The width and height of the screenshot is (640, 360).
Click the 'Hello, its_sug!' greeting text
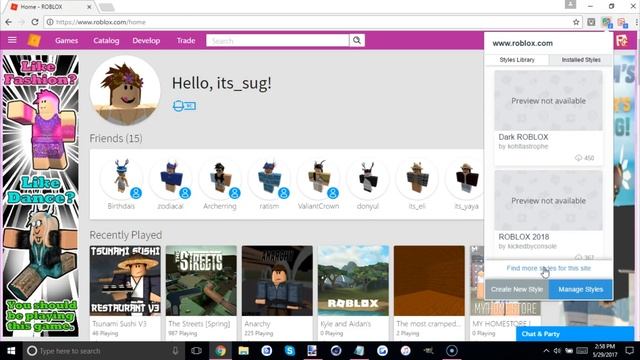[221, 83]
